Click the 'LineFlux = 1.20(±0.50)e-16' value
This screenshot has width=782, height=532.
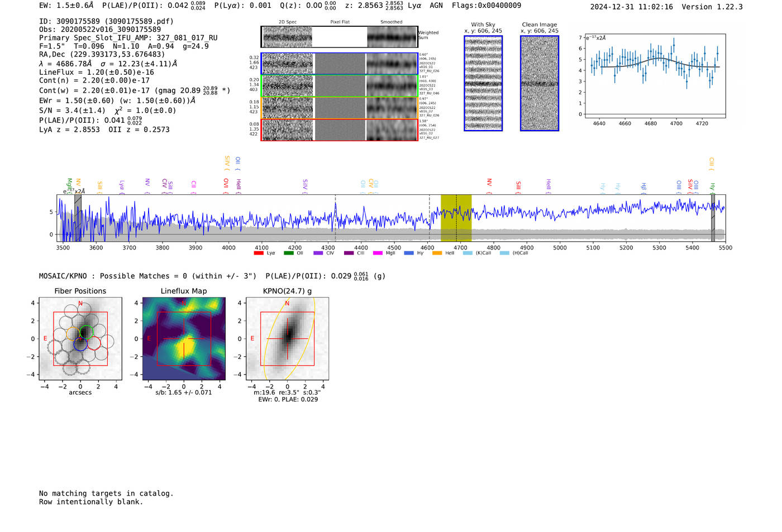pos(97,72)
